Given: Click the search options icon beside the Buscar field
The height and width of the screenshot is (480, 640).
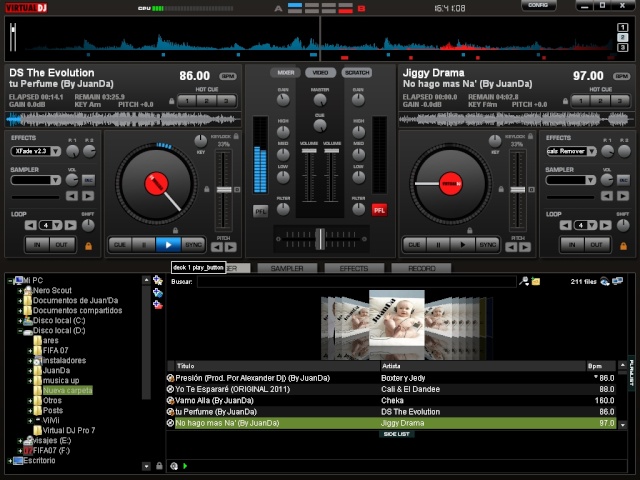Looking at the screenshot, I should tap(524, 281).
